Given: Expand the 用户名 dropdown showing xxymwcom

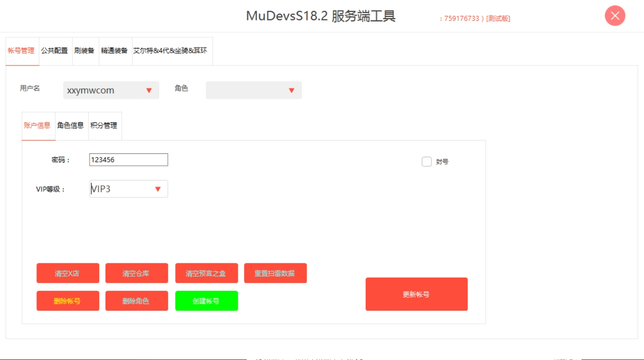Looking at the screenshot, I should (x=111, y=90).
